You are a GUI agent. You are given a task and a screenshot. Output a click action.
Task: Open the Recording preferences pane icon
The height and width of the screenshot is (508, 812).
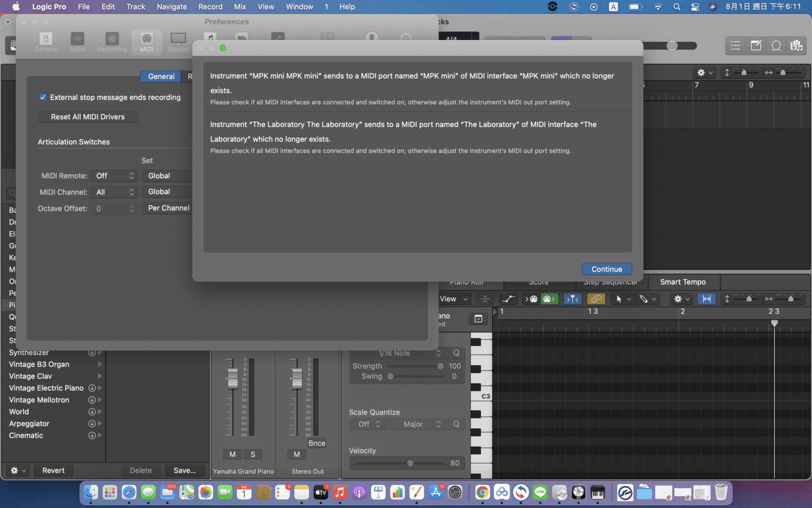point(112,42)
